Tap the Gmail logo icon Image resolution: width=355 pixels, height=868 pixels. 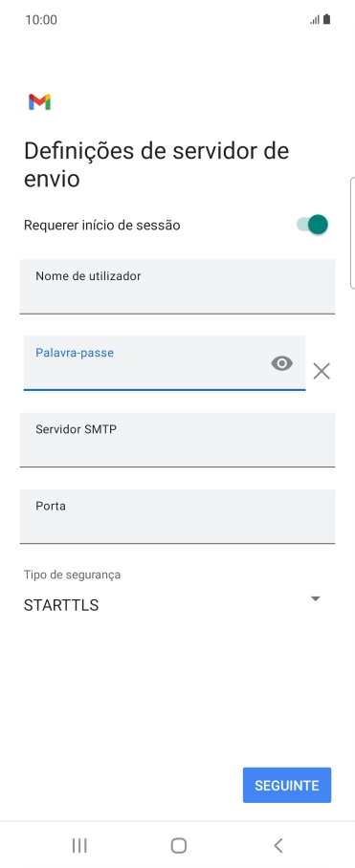click(x=40, y=102)
